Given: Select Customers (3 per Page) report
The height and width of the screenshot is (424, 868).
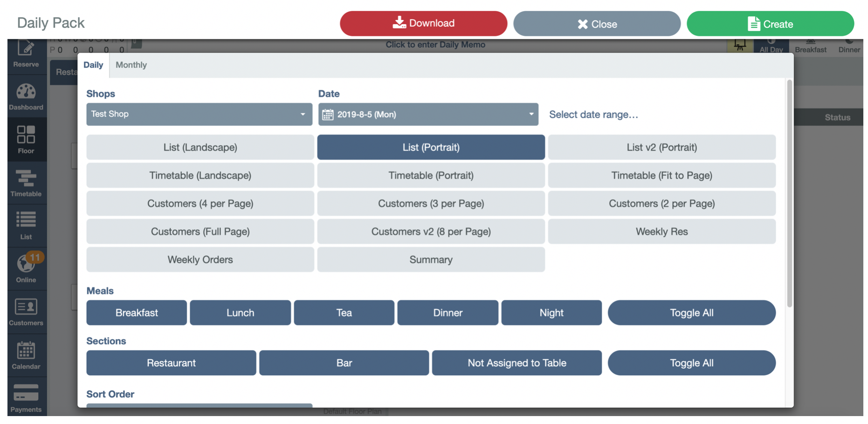Looking at the screenshot, I should [431, 203].
